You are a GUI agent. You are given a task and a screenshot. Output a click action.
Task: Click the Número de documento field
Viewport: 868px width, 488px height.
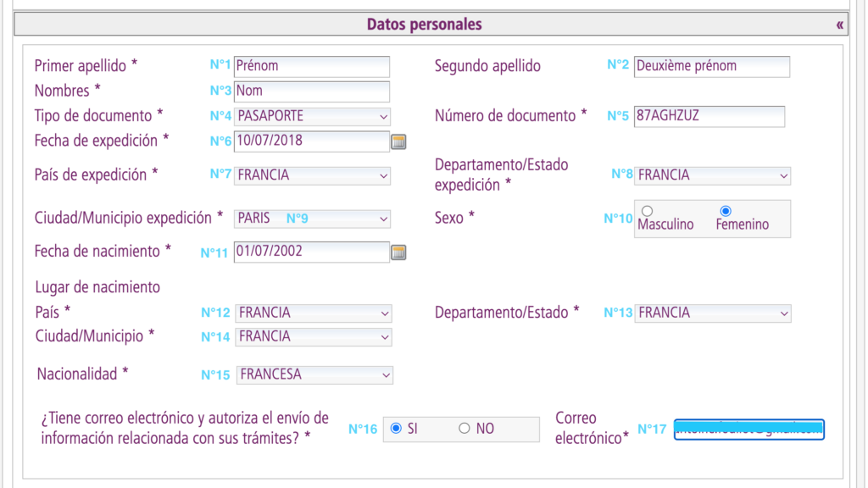[x=709, y=116]
